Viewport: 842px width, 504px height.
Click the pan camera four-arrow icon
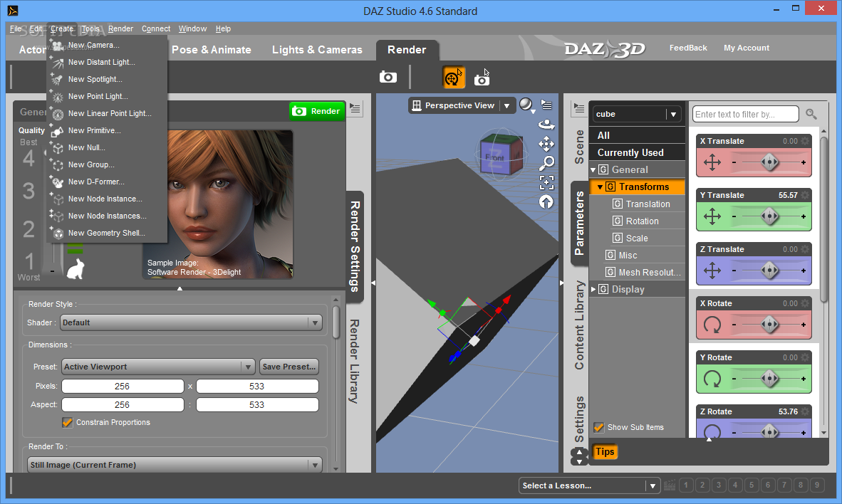pyautogui.click(x=546, y=143)
